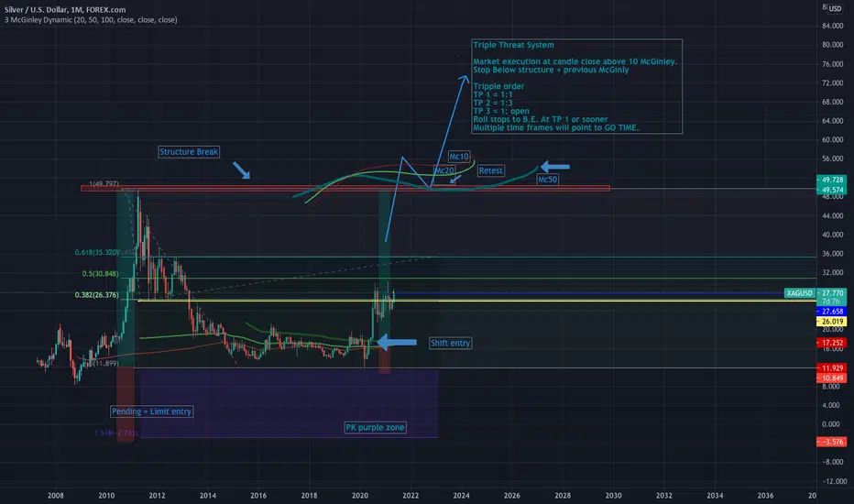Open the USD currency selector on price axis
The image size is (854, 504).
(x=835, y=8)
